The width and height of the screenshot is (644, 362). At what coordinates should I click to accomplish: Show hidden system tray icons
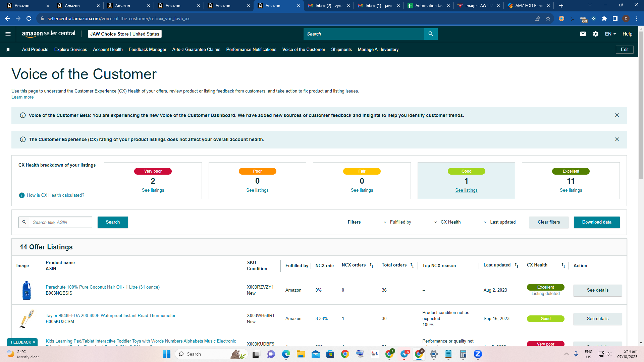[567, 354]
